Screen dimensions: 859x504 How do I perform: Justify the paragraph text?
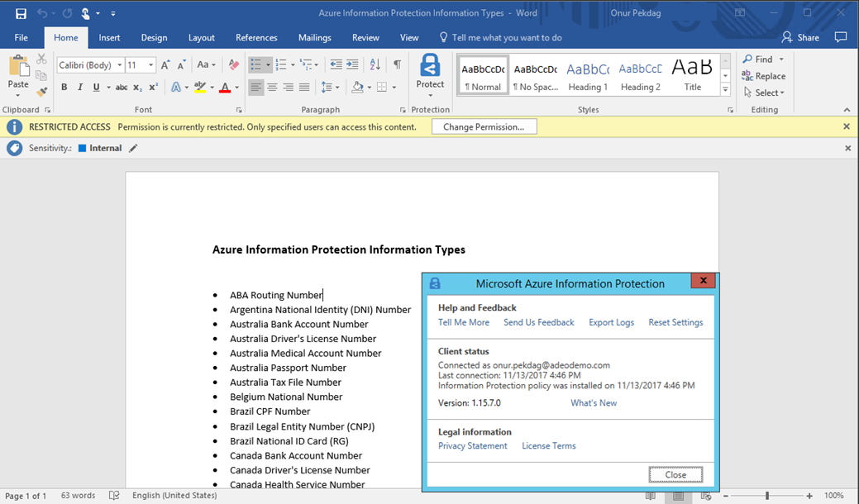(304, 88)
